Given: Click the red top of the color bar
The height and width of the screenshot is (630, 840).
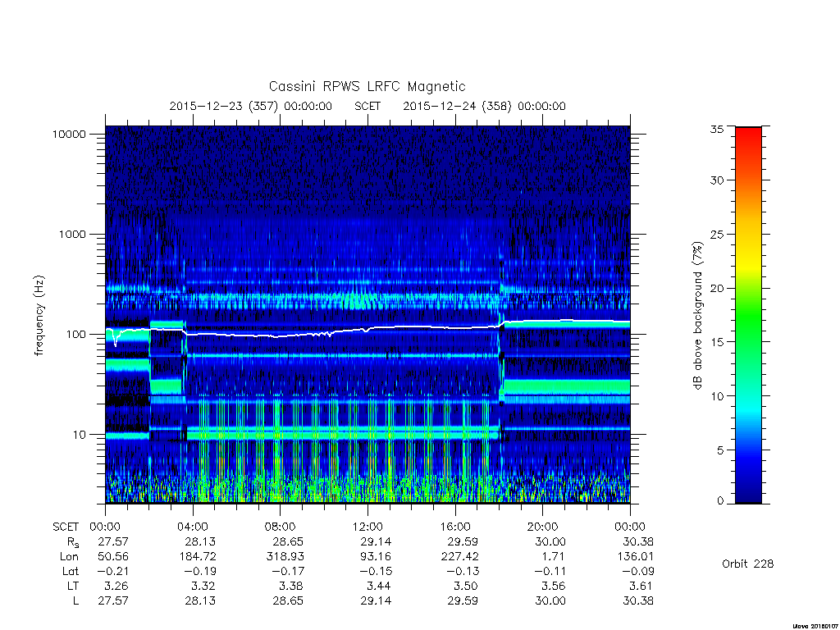Looking at the screenshot, I should (x=748, y=139).
